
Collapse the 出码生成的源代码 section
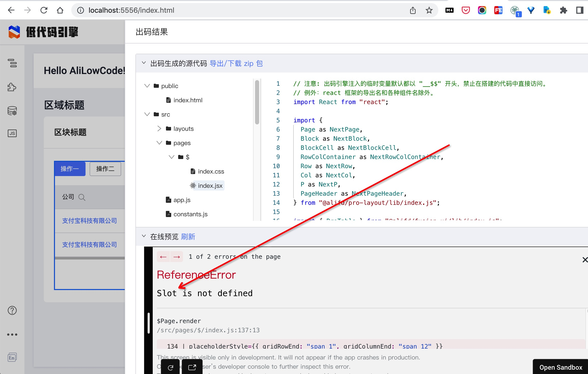[144, 63]
